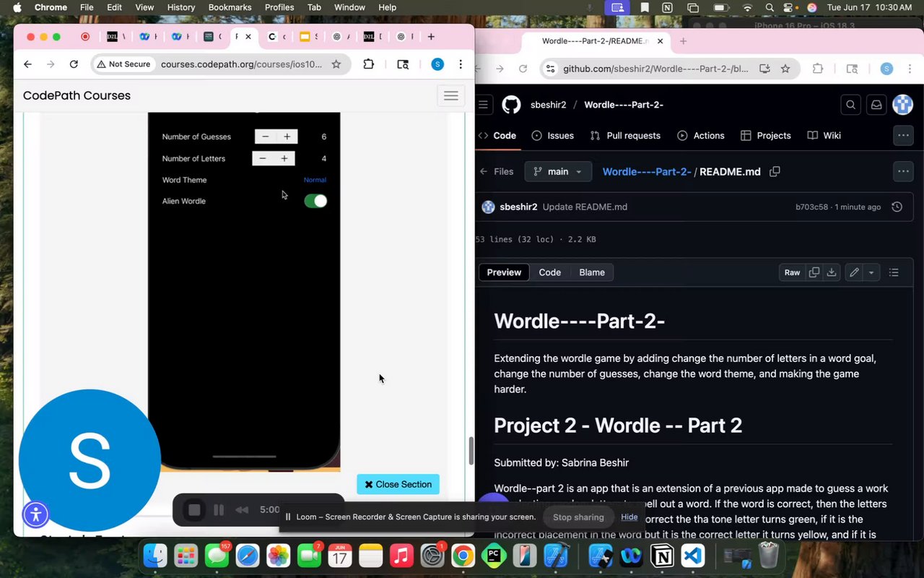
Task: Increase the Number of Guesses
Action: (x=287, y=137)
